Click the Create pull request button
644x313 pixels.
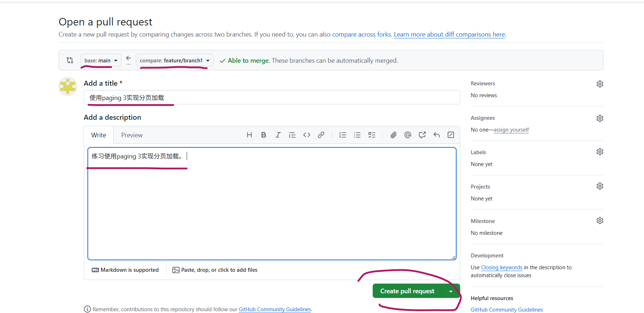tap(407, 291)
